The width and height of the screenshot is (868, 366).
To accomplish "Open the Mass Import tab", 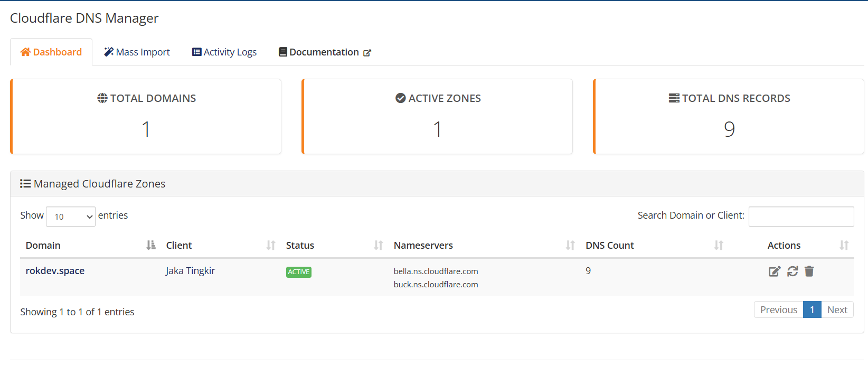I will pos(137,52).
